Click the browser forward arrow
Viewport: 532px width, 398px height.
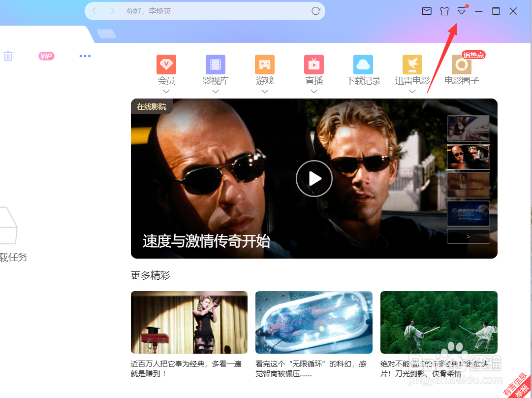click(x=112, y=11)
